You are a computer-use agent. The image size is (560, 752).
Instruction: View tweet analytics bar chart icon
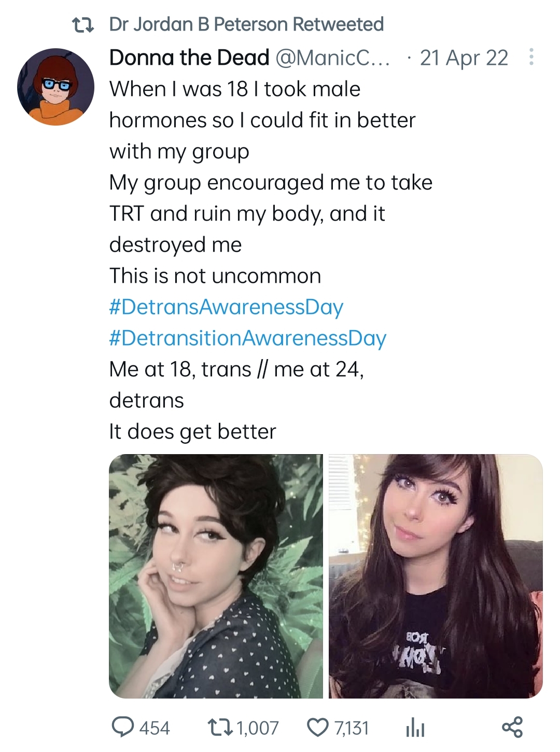(x=415, y=728)
